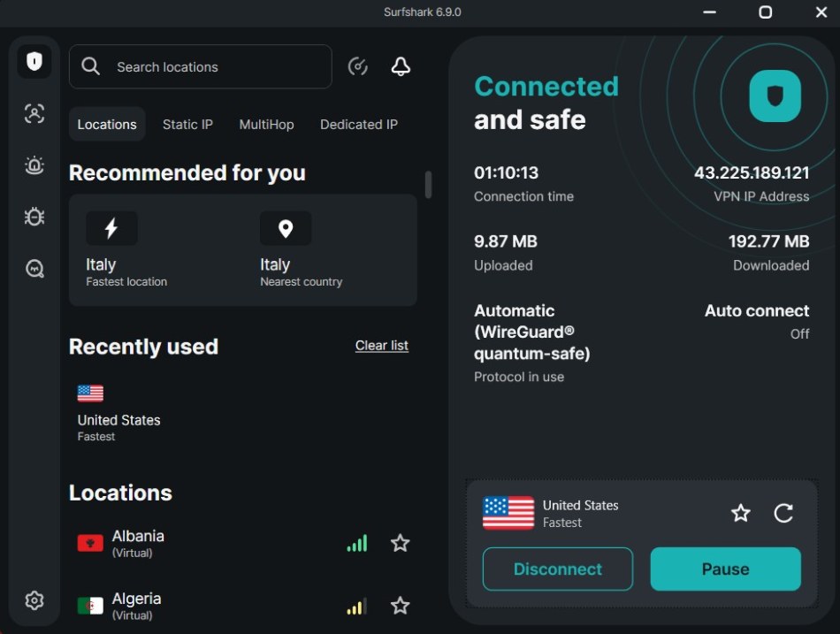Open the Antivirus bug sidebar icon

point(34,217)
